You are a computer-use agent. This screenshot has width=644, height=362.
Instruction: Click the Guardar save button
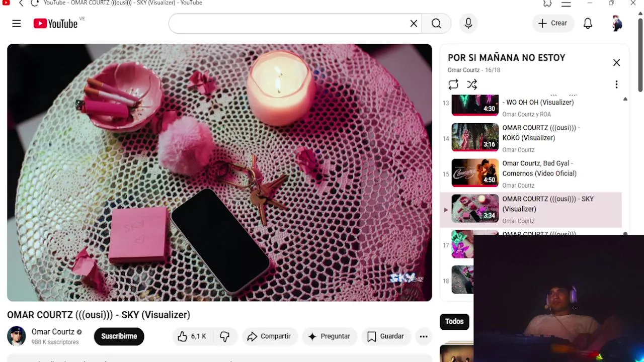386,336
